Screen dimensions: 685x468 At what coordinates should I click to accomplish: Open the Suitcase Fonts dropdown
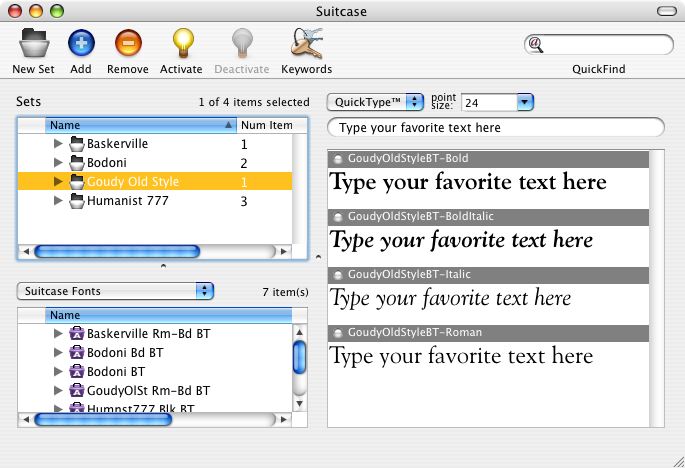[115, 291]
